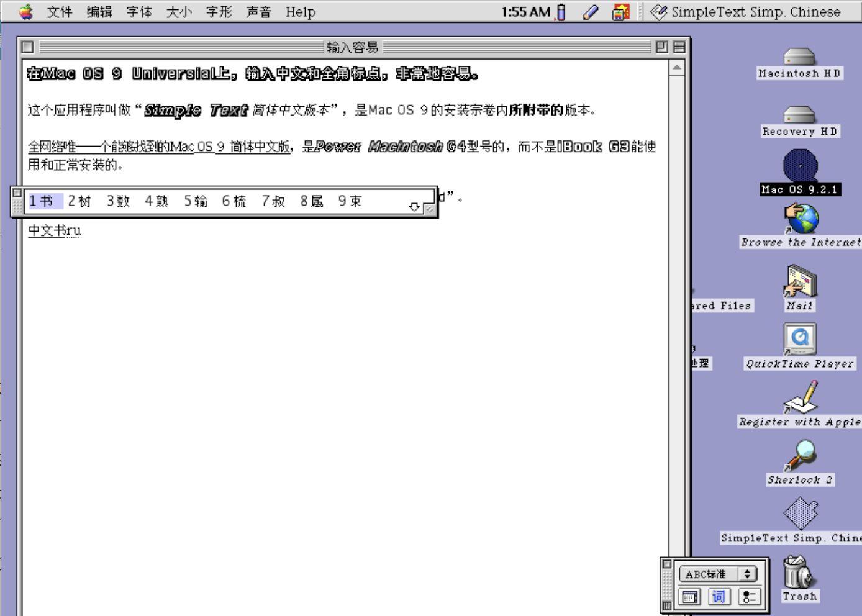Close the input method palette
Viewport: 862px width, 616px height.
point(667,564)
